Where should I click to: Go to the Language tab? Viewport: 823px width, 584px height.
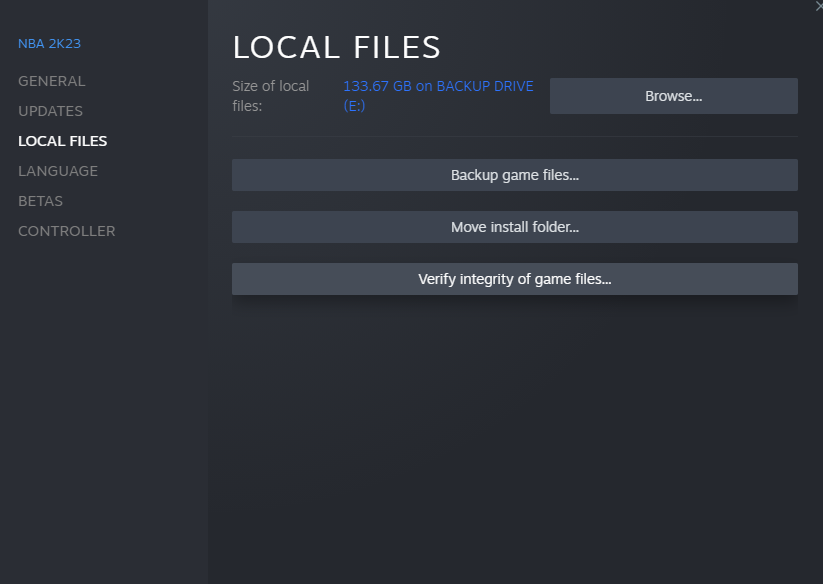58,171
